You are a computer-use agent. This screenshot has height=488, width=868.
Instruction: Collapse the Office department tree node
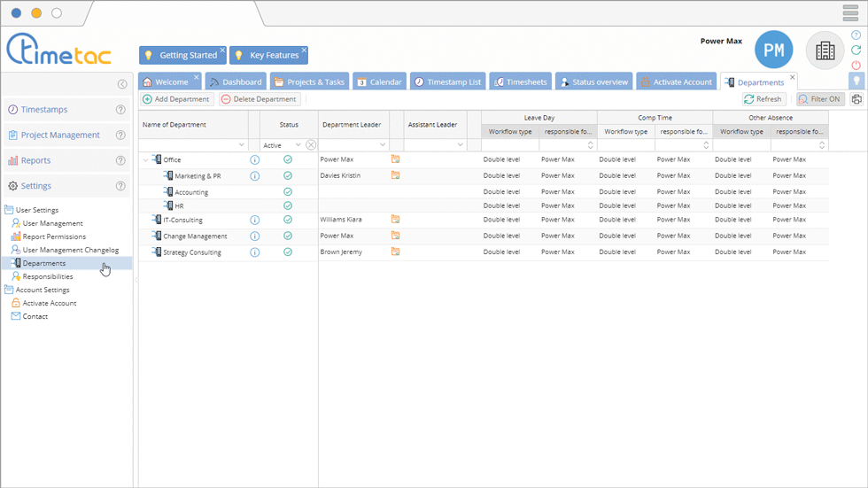pos(145,160)
